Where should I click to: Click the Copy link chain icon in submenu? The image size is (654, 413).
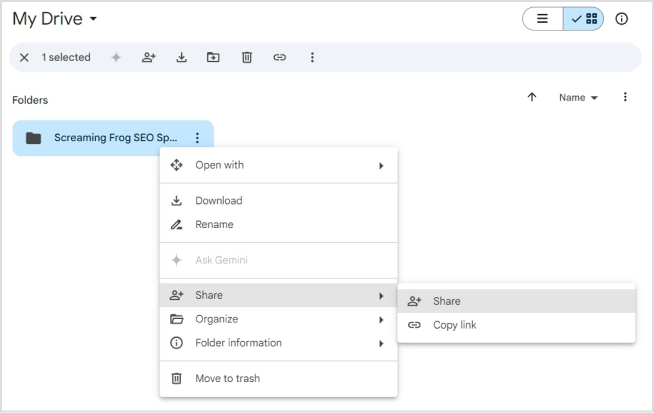tap(414, 325)
